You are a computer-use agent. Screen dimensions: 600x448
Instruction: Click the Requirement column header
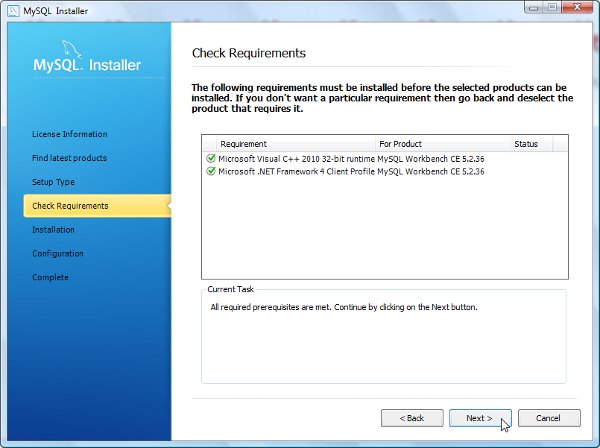[296, 144]
